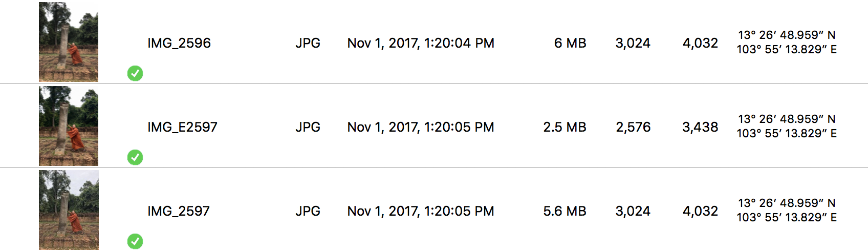
Task: Select the IMG_E2597 photo thumbnail
Action: coord(69,126)
